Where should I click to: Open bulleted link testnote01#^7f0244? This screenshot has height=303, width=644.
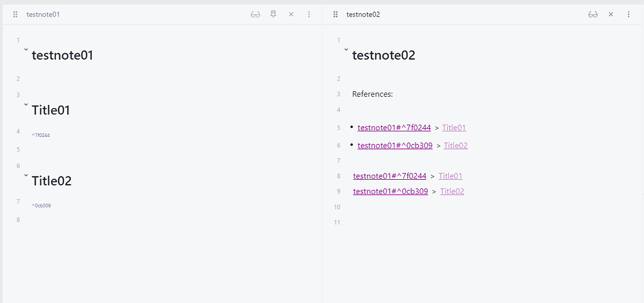394,128
